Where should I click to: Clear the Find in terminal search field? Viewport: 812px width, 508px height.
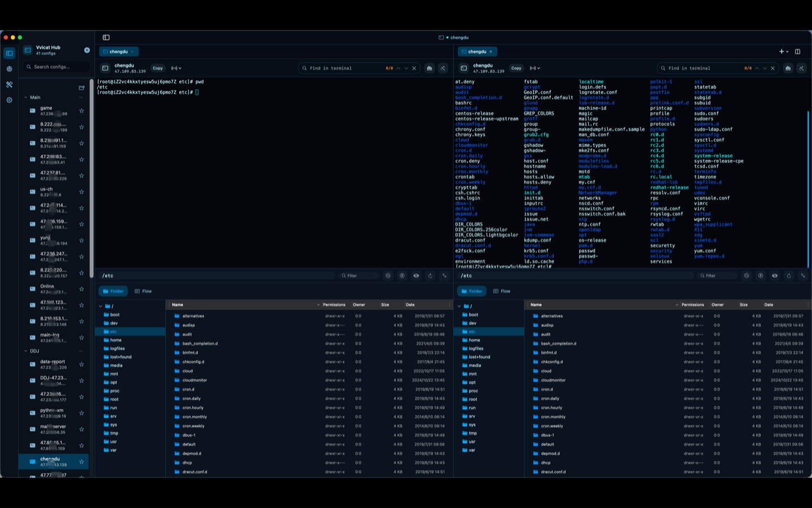tap(414, 68)
